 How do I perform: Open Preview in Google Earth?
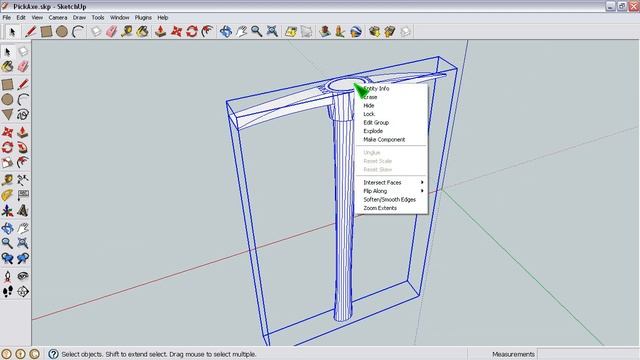coord(356,31)
